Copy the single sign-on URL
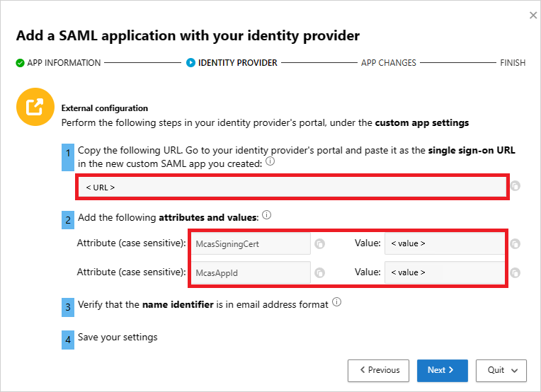The width and height of the screenshot is (541, 392). pyautogui.click(x=516, y=187)
